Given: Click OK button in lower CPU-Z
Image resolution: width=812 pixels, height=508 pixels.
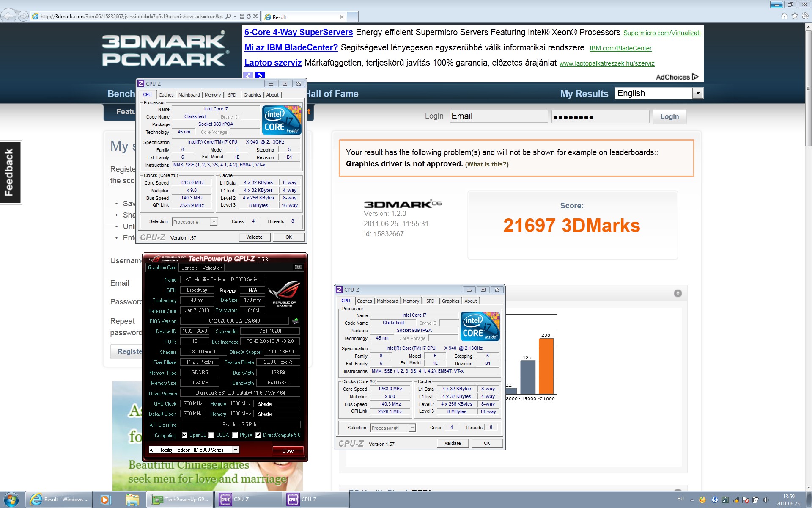Looking at the screenshot, I should point(487,443).
